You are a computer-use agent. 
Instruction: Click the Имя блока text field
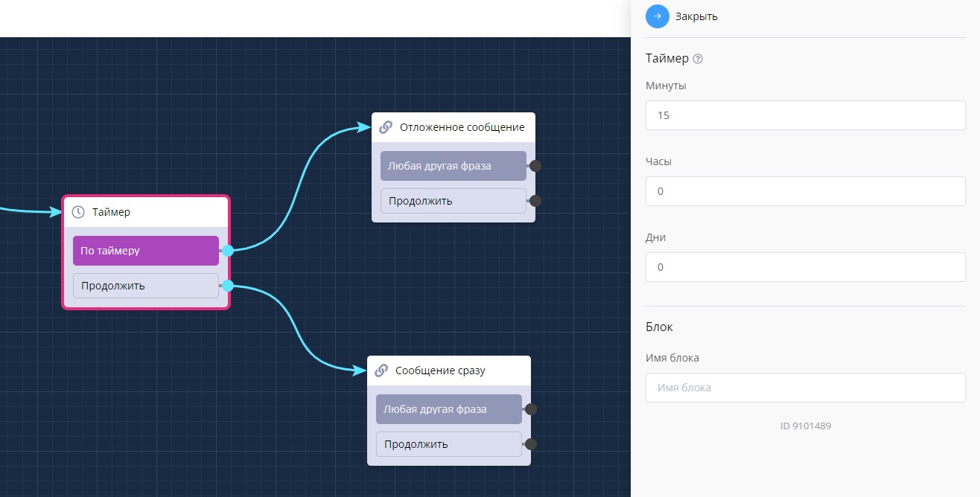pyautogui.click(x=805, y=388)
